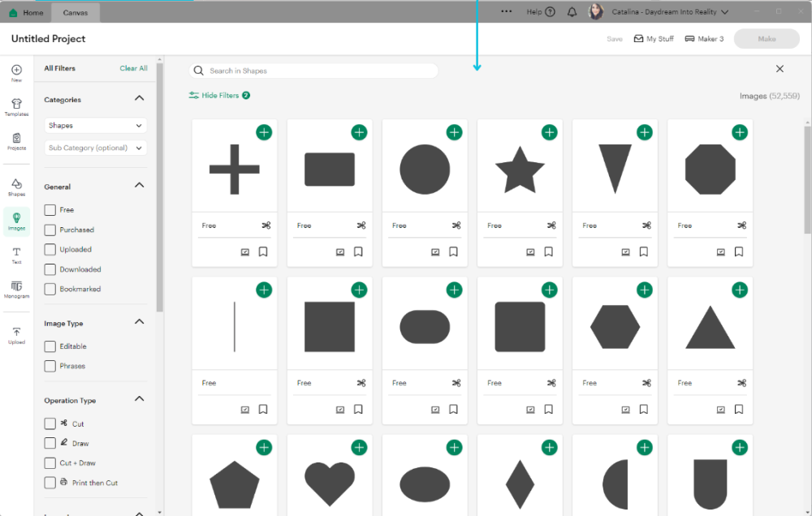
Task: Click the Save button
Action: tap(615, 39)
